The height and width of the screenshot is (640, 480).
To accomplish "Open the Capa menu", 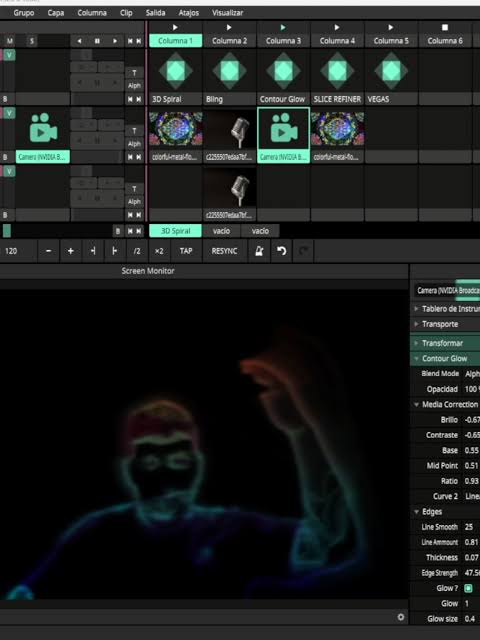I will pyautogui.click(x=56, y=13).
